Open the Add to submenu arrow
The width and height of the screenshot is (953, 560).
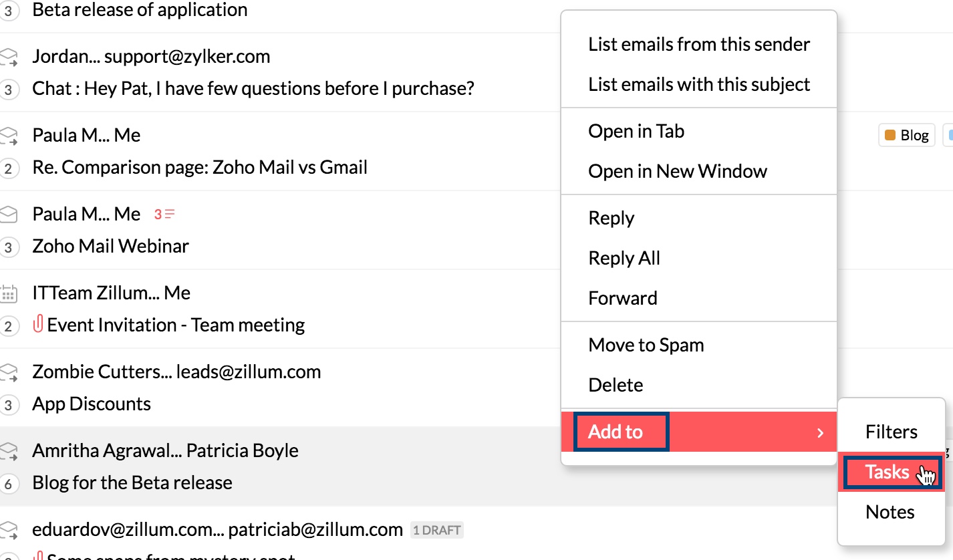(x=820, y=433)
